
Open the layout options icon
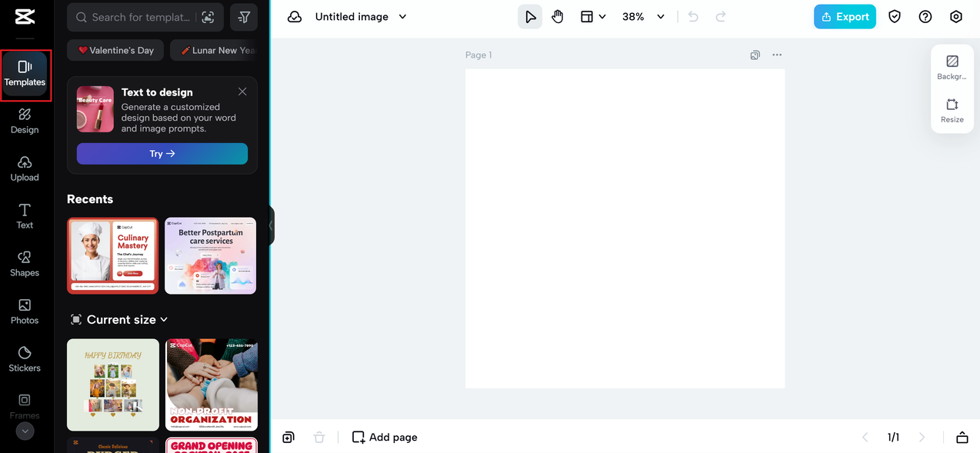(587, 17)
